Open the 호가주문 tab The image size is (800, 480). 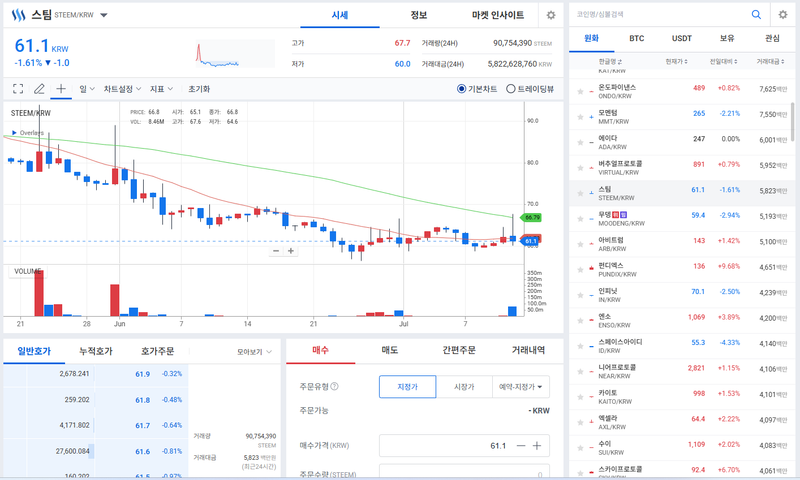pos(157,351)
